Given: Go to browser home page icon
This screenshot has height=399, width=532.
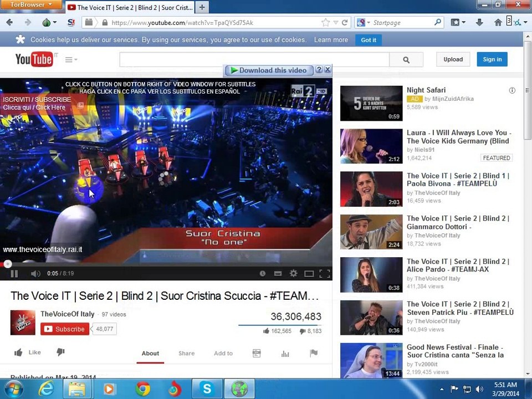Looking at the screenshot, I should pos(498,23).
